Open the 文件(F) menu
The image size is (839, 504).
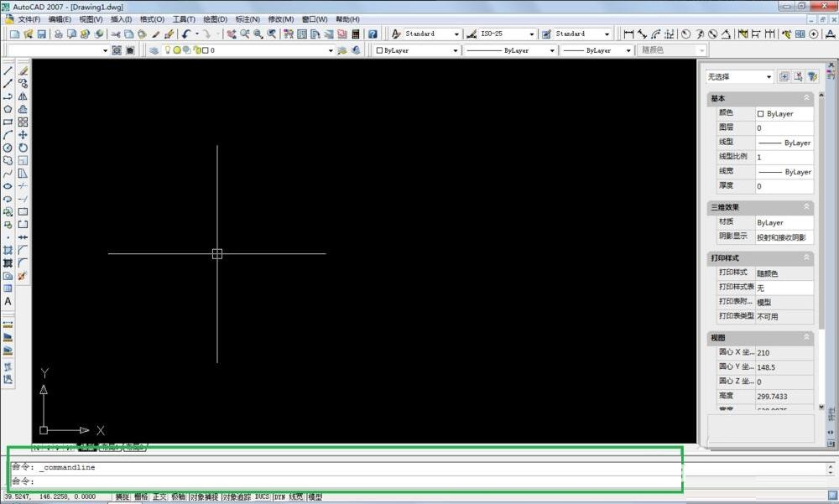pos(29,19)
